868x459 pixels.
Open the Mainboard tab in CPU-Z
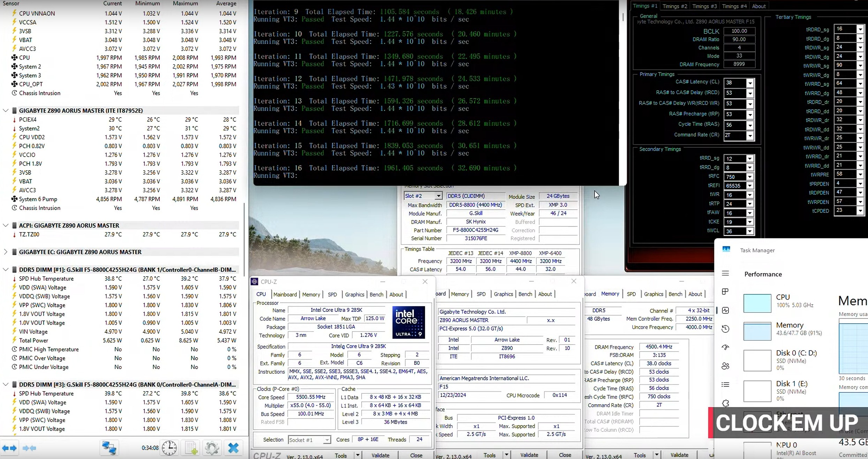click(285, 294)
